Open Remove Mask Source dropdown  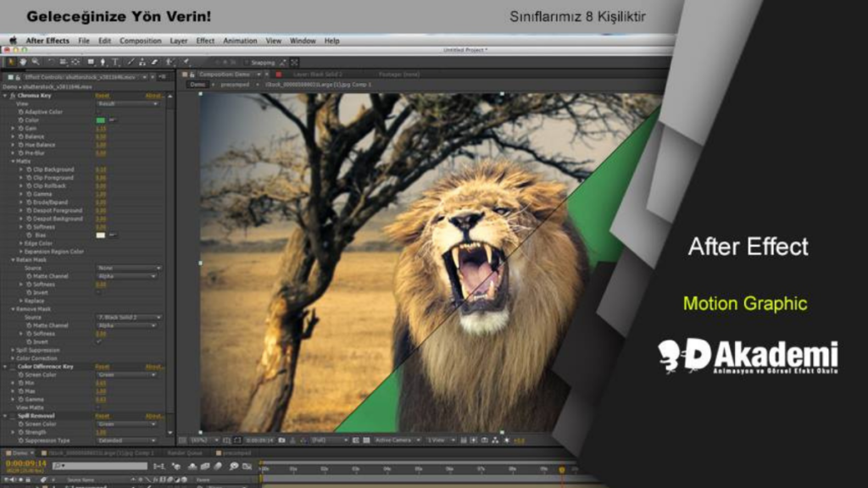click(x=128, y=317)
